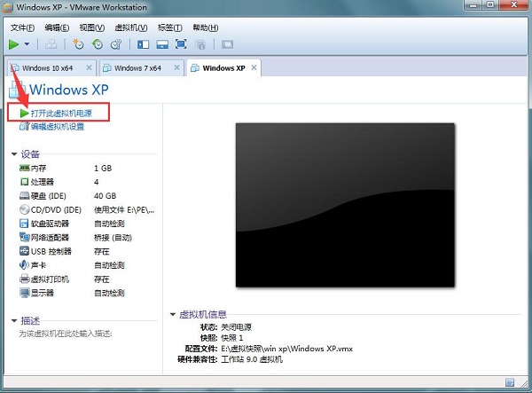The width and height of the screenshot is (532, 393).
Task: Open the power options dropdown arrow
Action: [x=27, y=43]
